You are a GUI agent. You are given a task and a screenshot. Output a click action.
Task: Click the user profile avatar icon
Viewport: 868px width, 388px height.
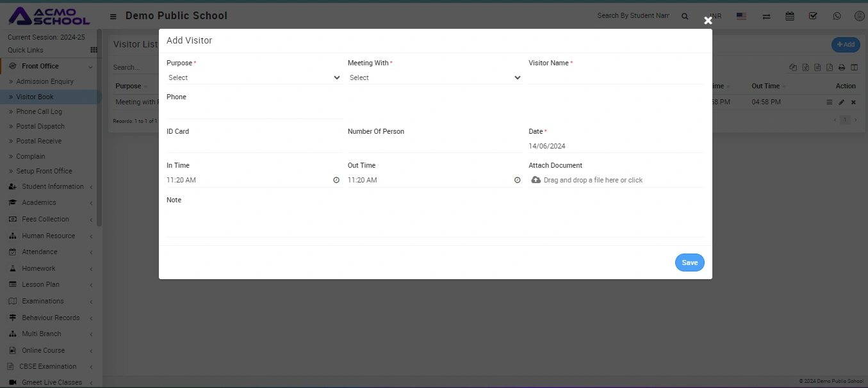pyautogui.click(x=859, y=16)
